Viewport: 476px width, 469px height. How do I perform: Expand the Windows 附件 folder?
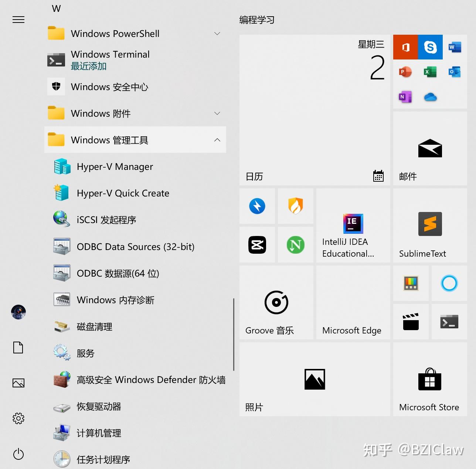point(135,113)
